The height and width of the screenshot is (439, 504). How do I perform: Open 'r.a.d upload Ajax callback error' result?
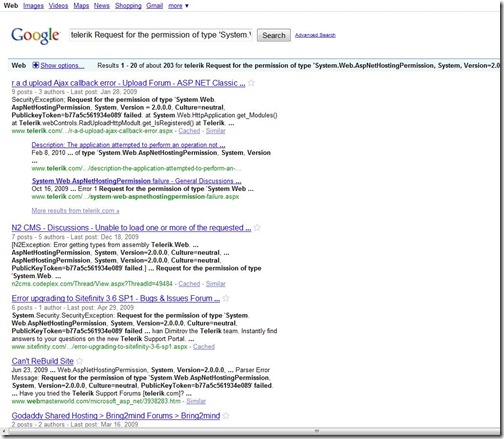point(128,83)
